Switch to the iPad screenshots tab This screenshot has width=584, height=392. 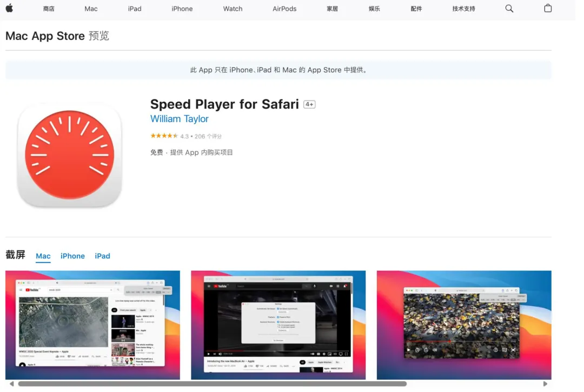click(x=102, y=256)
